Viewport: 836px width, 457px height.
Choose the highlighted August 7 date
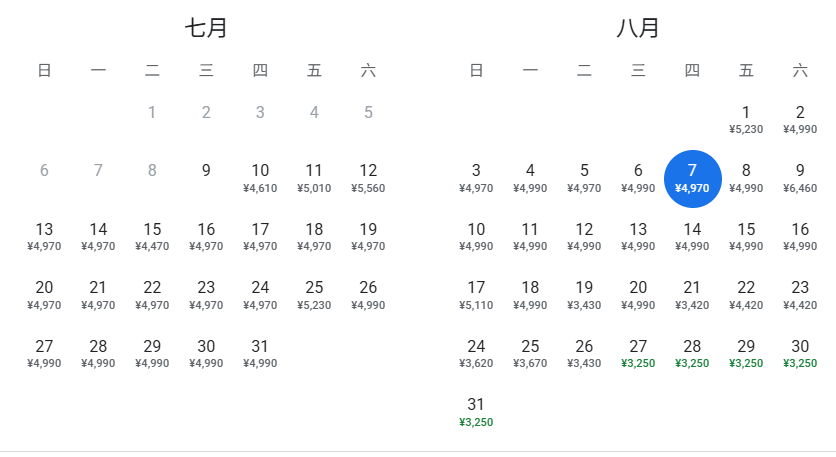(692, 176)
